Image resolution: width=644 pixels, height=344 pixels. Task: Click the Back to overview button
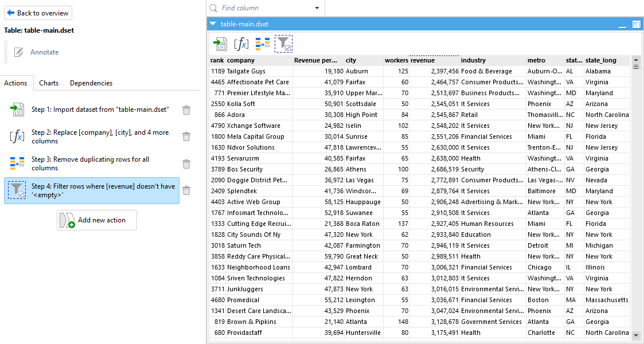[38, 13]
